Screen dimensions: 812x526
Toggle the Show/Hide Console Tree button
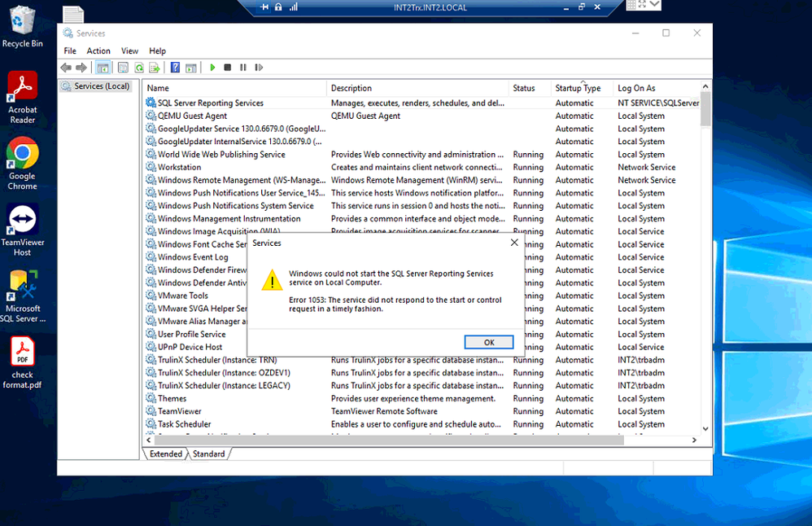pyautogui.click(x=103, y=68)
